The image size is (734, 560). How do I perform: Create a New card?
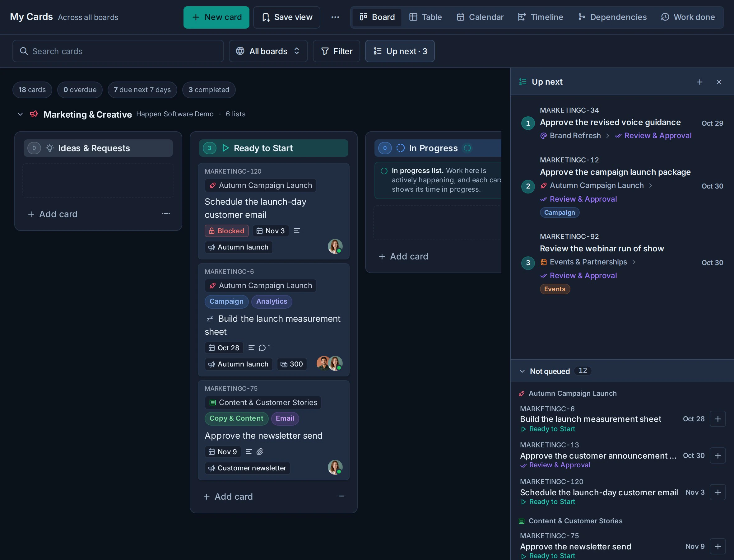(x=216, y=17)
